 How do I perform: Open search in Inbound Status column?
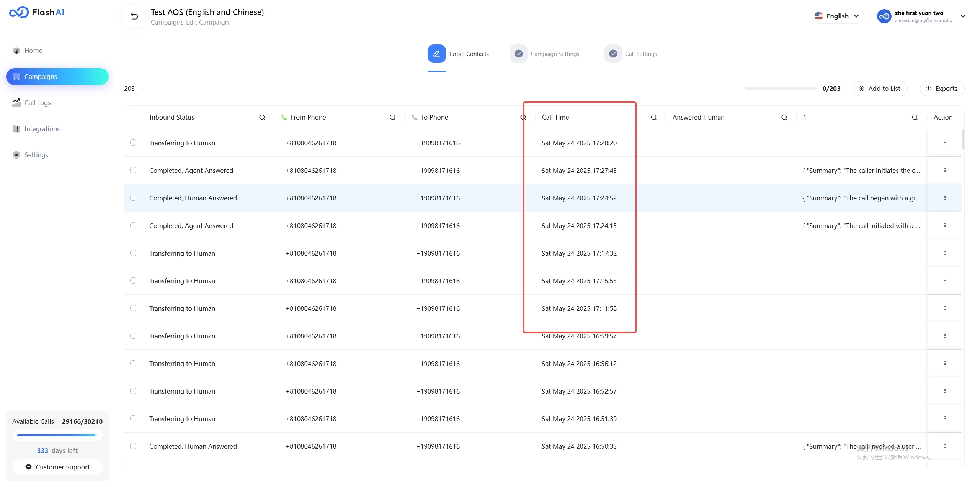pyautogui.click(x=262, y=117)
